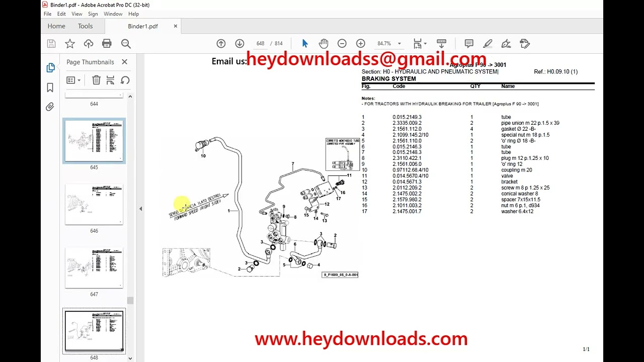The height and width of the screenshot is (362, 644).
Task: Click the 'Page Thumbnails' panel title
Action: 90,62
